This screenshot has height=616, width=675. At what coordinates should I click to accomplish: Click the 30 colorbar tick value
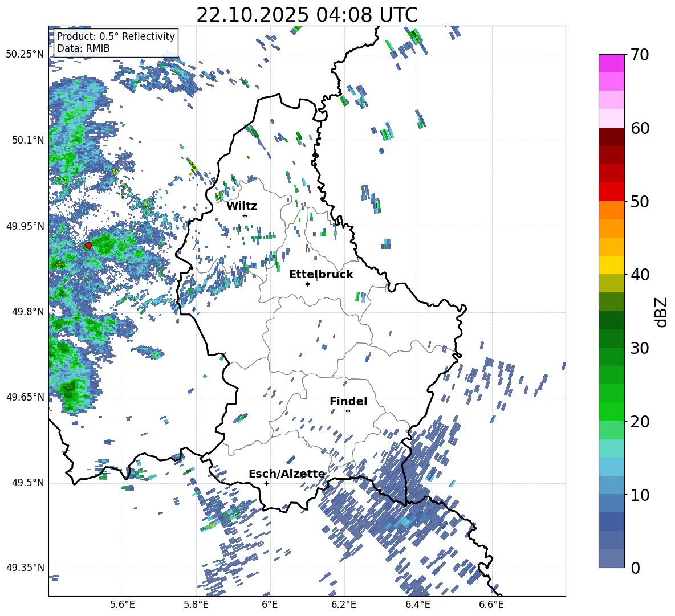pyautogui.click(x=640, y=348)
